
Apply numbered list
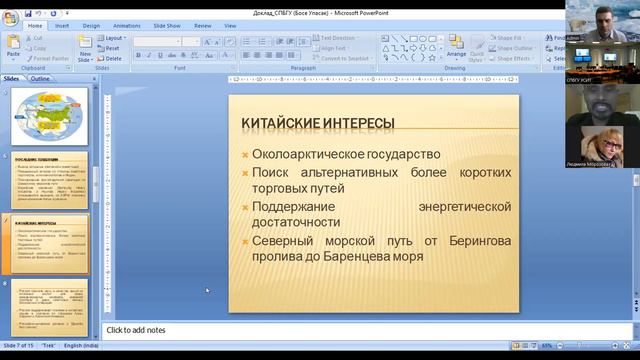[x=262, y=42]
